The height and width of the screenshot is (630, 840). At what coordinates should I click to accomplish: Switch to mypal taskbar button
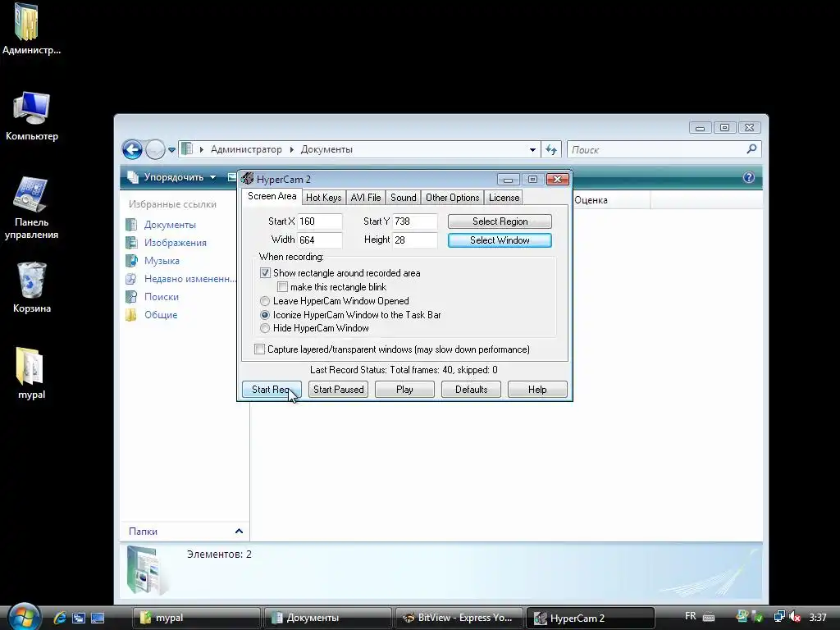(x=196, y=618)
